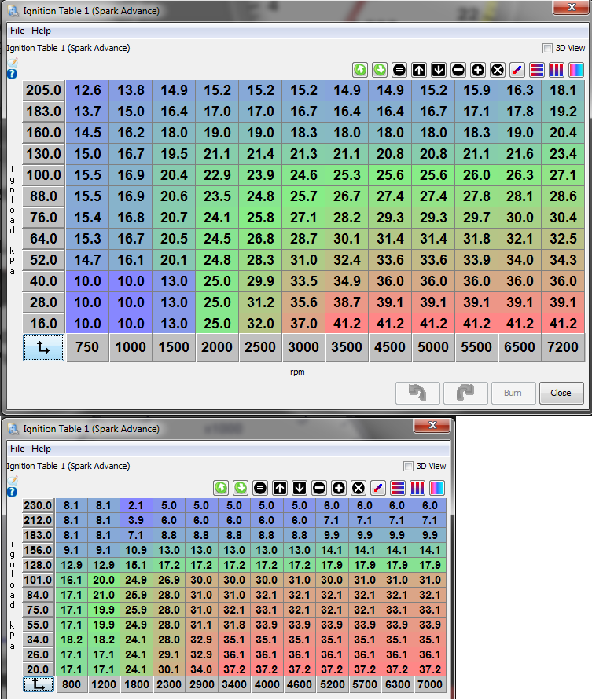Click black up-arrow increment icon in top window

coord(419,70)
